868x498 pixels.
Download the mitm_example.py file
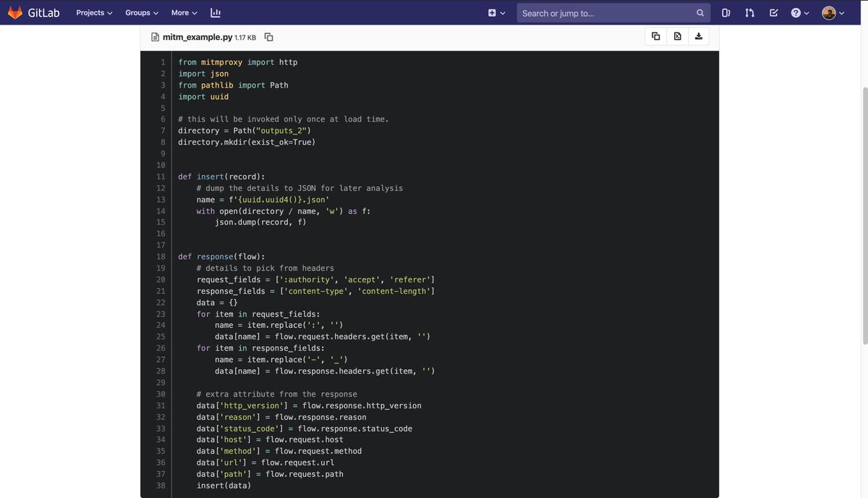tap(699, 36)
